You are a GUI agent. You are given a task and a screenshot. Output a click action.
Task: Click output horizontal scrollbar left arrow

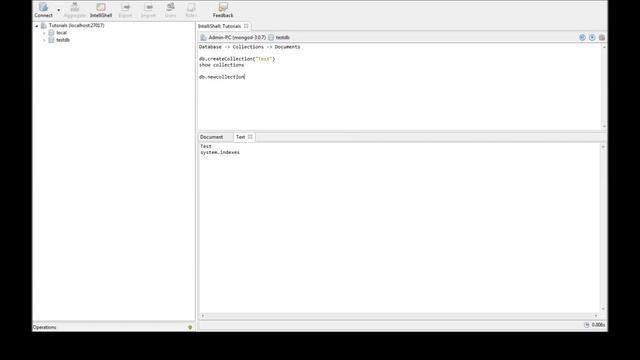click(203, 316)
